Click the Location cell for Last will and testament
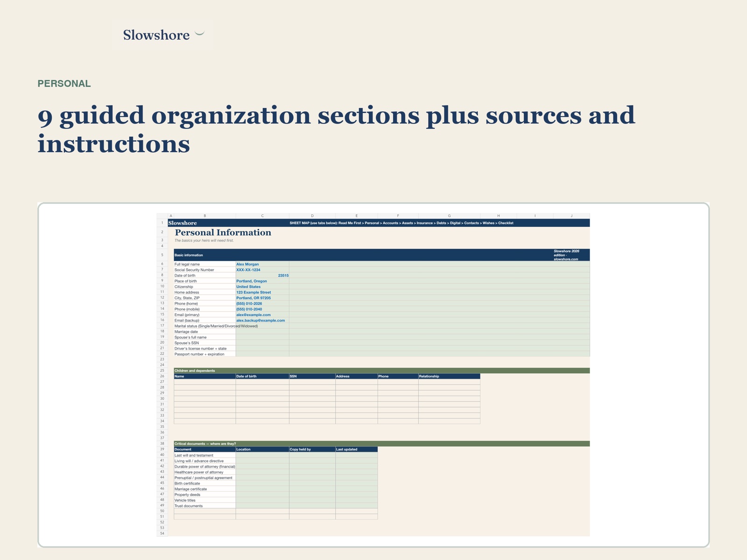The height and width of the screenshot is (560, 747). [x=262, y=455]
